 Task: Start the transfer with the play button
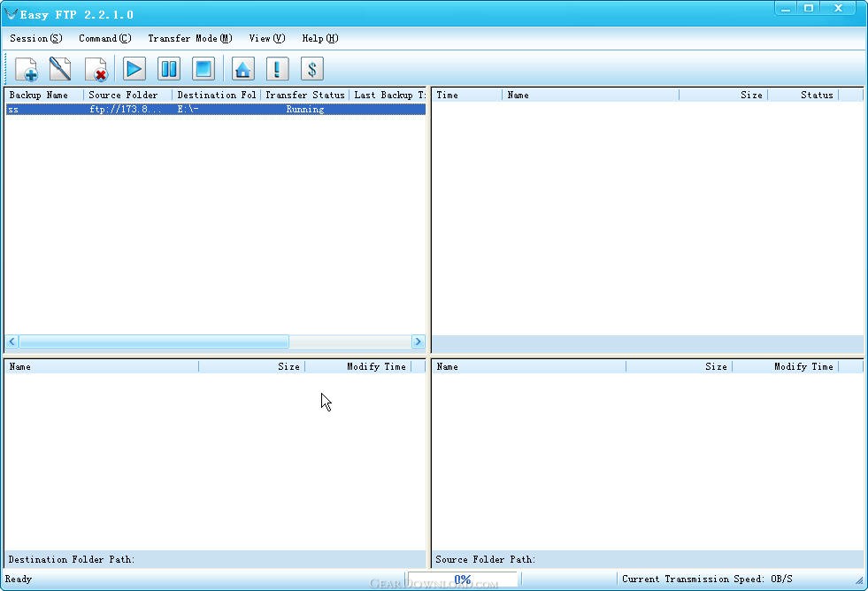pyautogui.click(x=134, y=69)
